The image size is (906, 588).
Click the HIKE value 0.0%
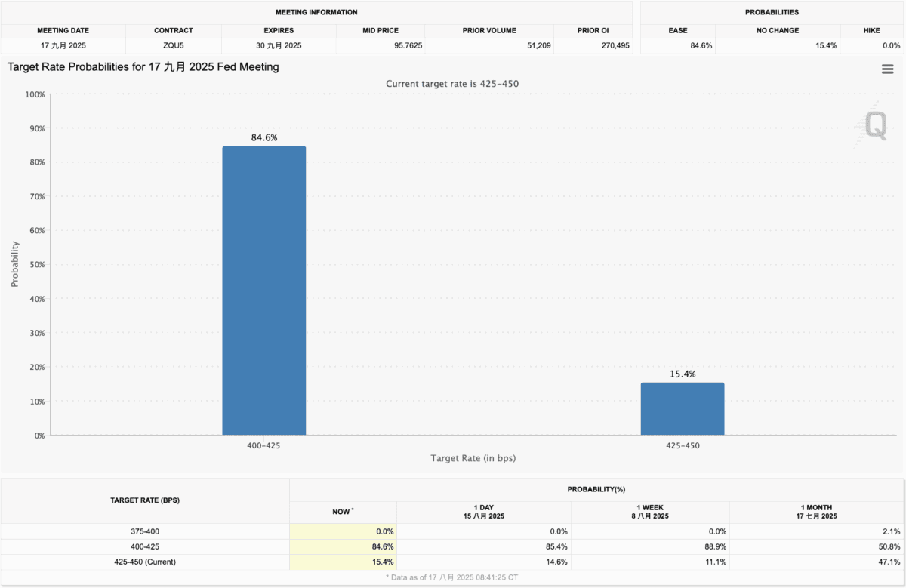890,46
